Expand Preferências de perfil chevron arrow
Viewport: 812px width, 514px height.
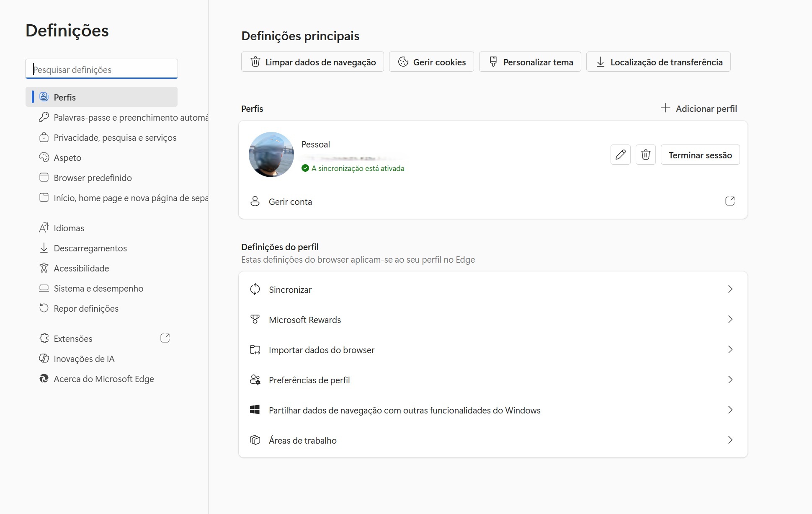coord(730,380)
